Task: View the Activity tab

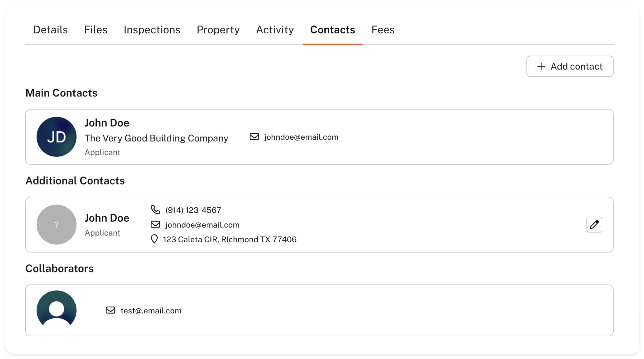Action: [x=275, y=30]
